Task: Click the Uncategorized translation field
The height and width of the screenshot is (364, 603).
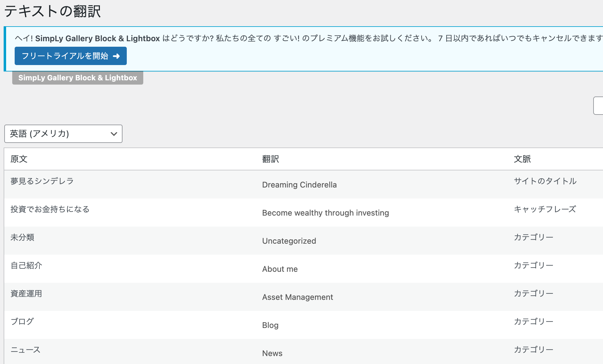Action: pos(289,241)
